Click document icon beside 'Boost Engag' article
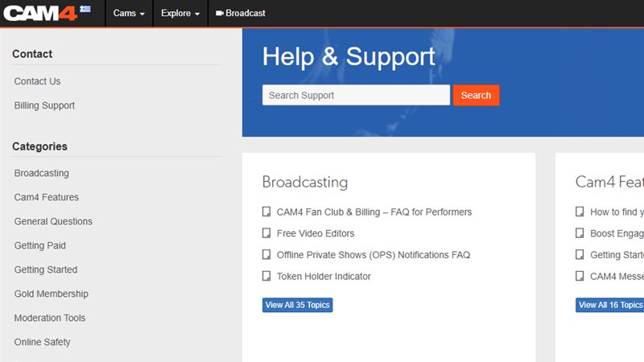 coord(580,233)
